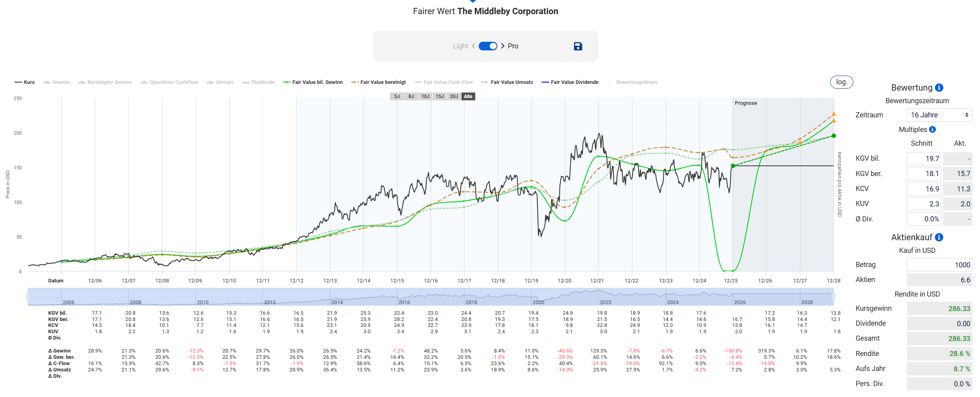This screenshot has width=980, height=397.
Task: Open the Multiples info icon
Action: (932, 130)
